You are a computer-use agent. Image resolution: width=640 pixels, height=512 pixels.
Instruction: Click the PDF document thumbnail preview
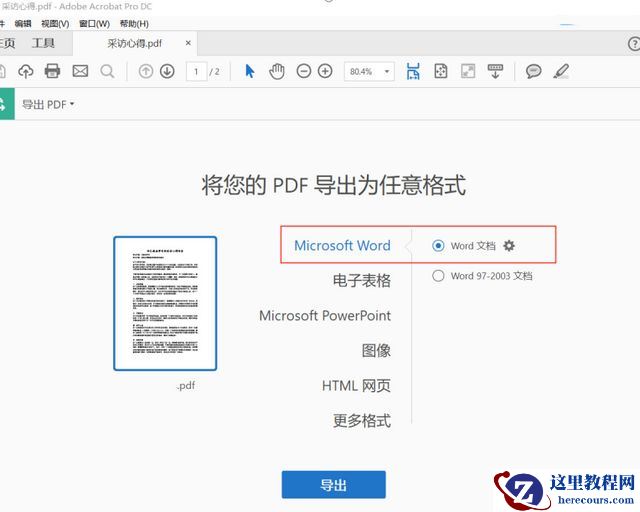point(165,303)
